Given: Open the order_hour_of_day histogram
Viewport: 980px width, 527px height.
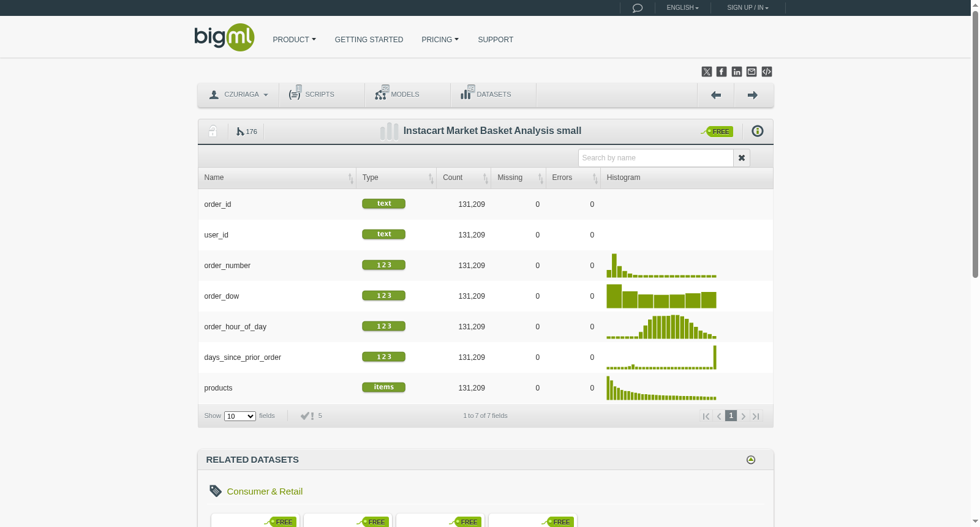Looking at the screenshot, I should pos(661,327).
